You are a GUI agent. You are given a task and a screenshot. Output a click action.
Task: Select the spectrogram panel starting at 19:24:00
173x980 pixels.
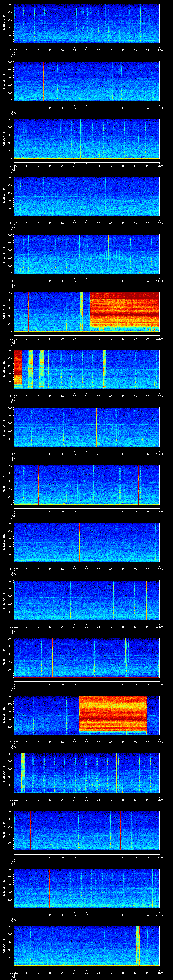point(86,485)
